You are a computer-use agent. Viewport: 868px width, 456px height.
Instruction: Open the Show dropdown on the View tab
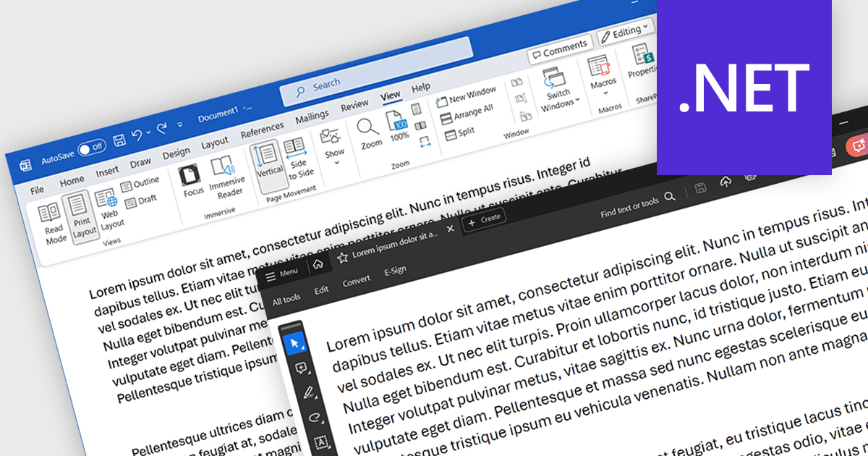(333, 152)
